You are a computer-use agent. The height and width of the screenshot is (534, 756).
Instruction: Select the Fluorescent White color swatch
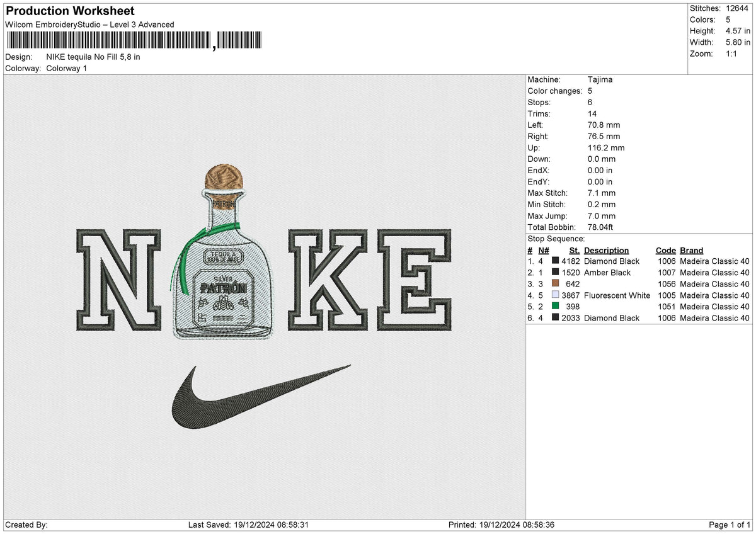pyautogui.click(x=555, y=295)
